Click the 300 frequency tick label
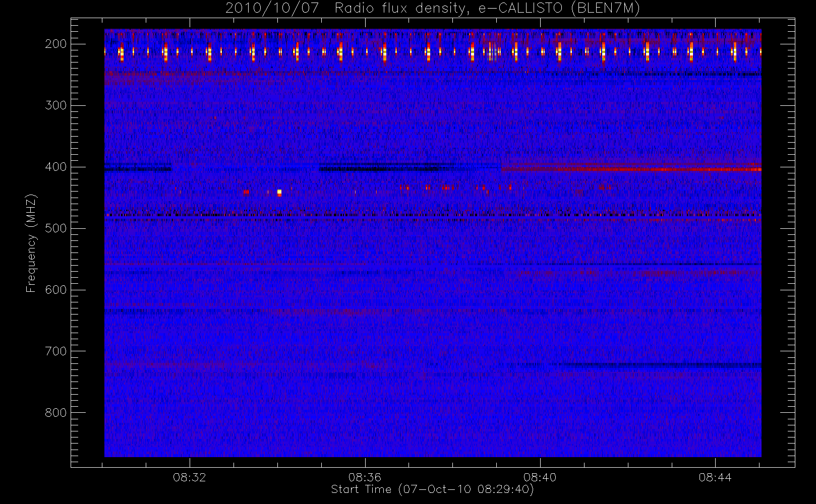Viewport: 816px width, 504px height. (56, 105)
